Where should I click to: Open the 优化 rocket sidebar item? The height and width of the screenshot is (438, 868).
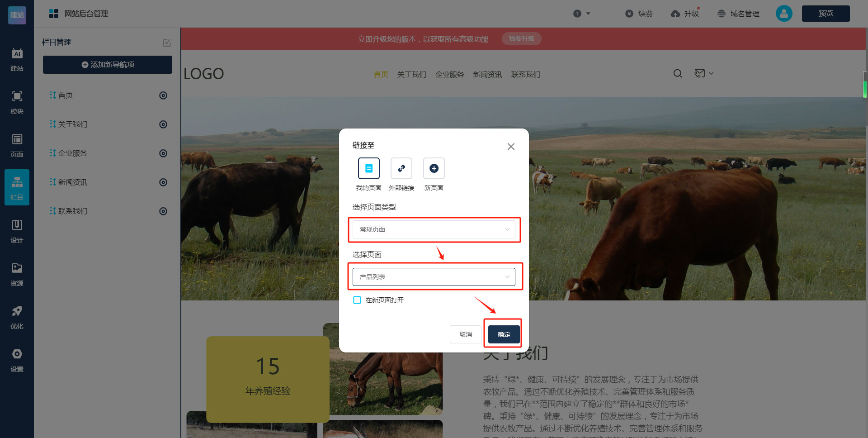(17, 318)
